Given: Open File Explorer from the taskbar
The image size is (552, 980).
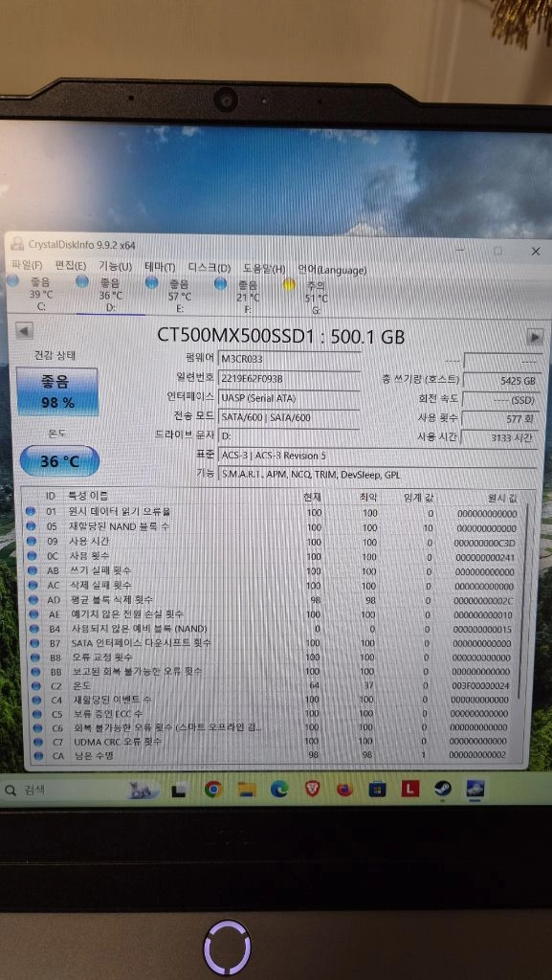Looking at the screenshot, I should click(x=246, y=790).
